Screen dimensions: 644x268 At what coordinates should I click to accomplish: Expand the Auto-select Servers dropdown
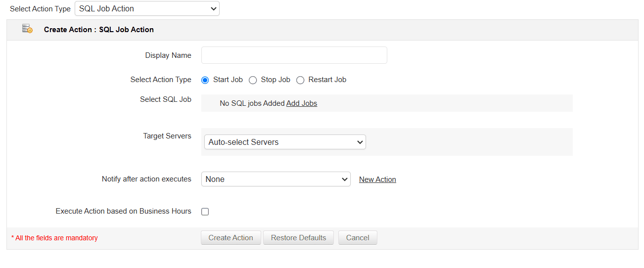click(x=285, y=142)
